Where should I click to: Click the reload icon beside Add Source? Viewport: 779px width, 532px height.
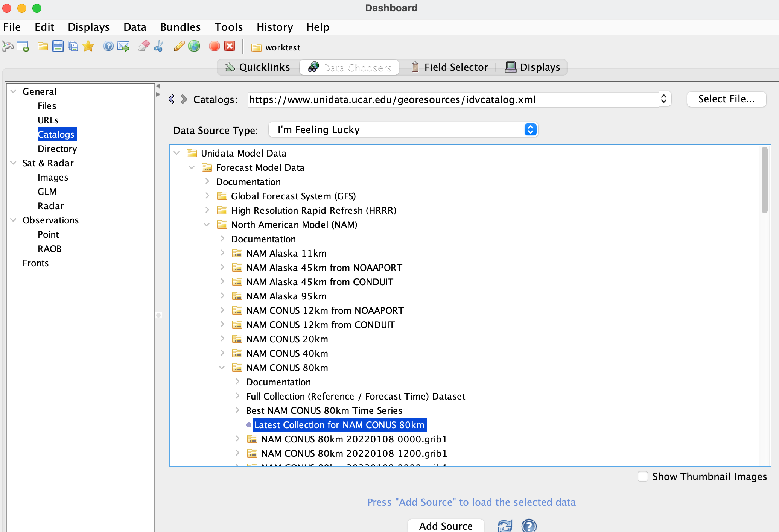[x=505, y=525]
